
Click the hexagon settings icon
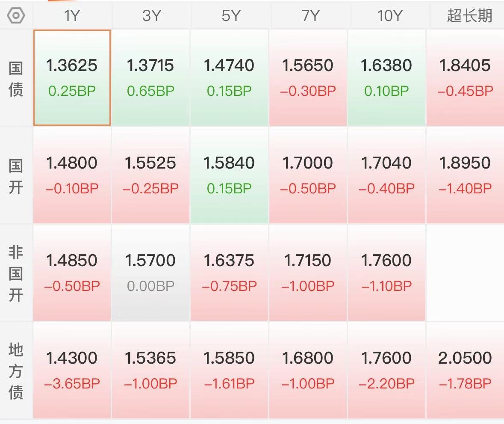coord(16,16)
